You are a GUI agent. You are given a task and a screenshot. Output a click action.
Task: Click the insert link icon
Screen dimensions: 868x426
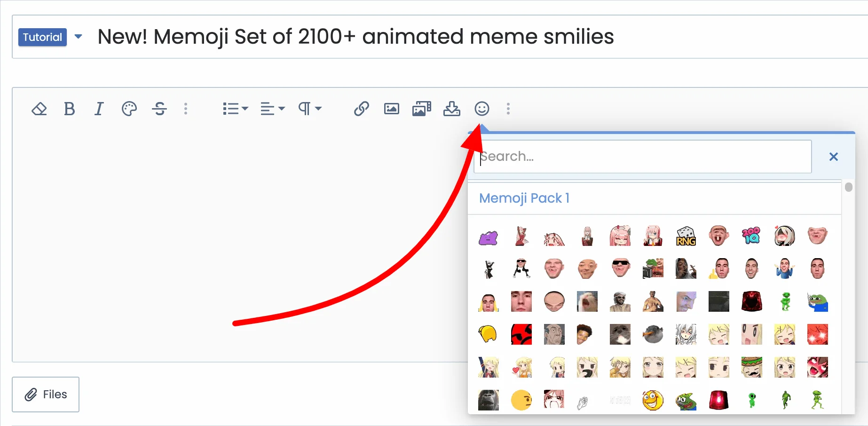(x=361, y=109)
